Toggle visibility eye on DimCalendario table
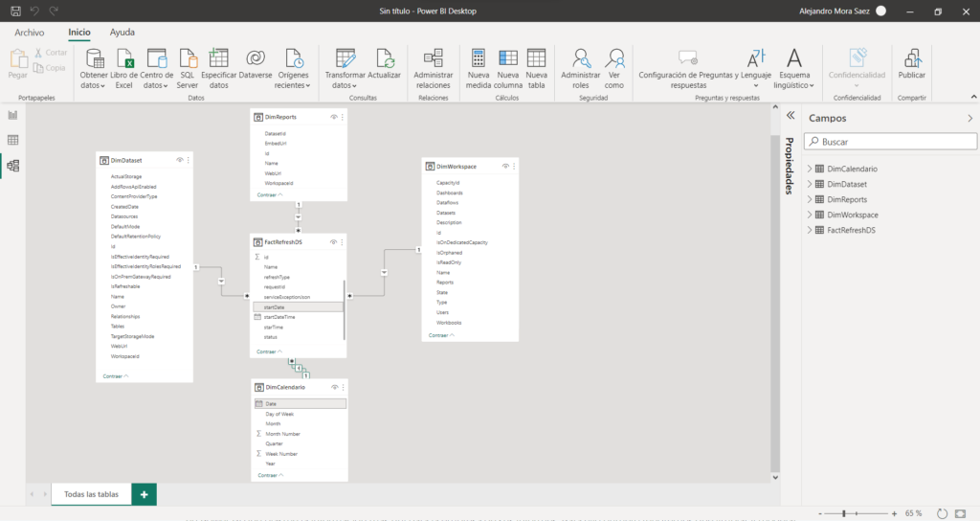 (x=334, y=387)
